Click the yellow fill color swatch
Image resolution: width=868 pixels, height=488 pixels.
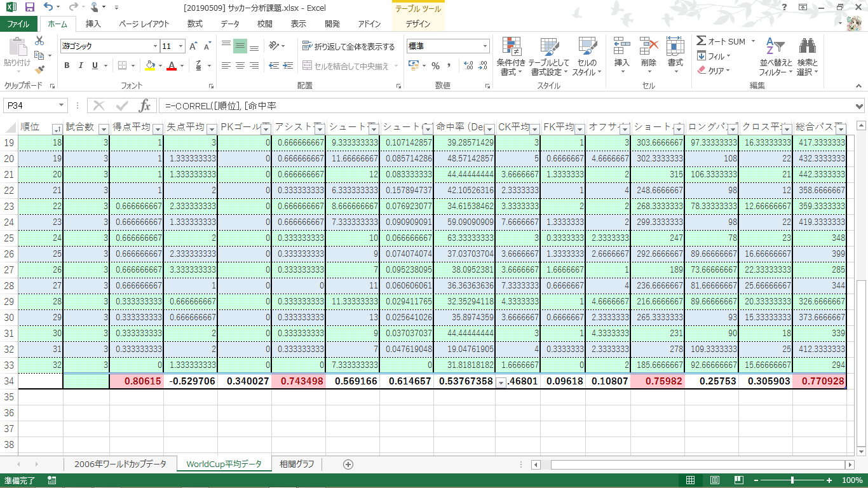pyautogui.click(x=150, y=65)
